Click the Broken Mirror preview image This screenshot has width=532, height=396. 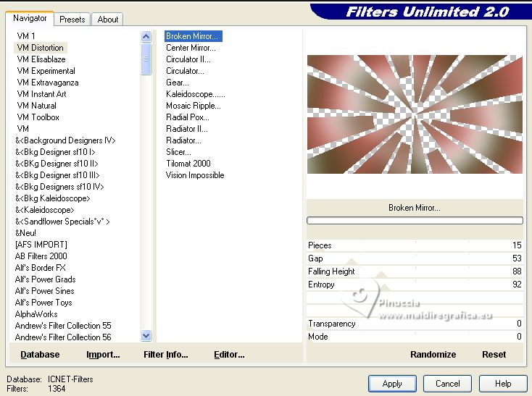(414, 114)
